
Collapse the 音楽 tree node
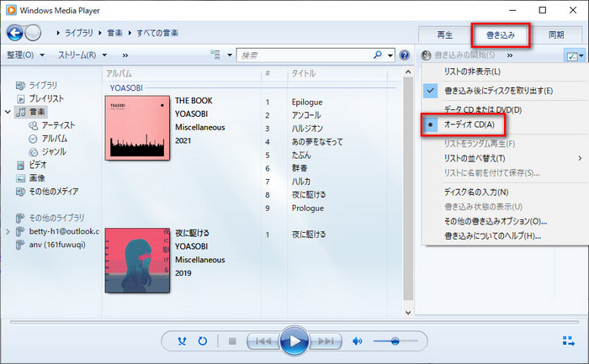[8, 112]
